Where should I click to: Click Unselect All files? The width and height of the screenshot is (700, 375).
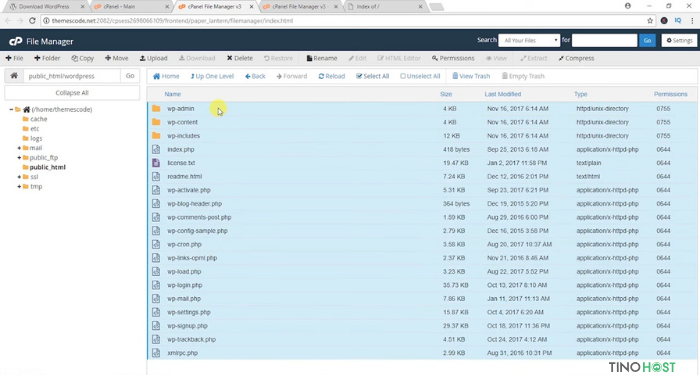click(x=420, y=76)
